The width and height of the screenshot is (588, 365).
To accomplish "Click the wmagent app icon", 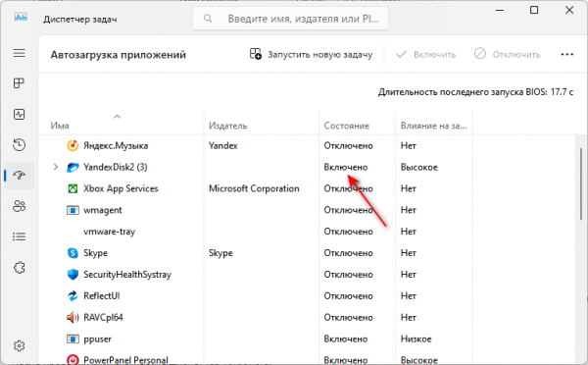I will coord(73,210).
